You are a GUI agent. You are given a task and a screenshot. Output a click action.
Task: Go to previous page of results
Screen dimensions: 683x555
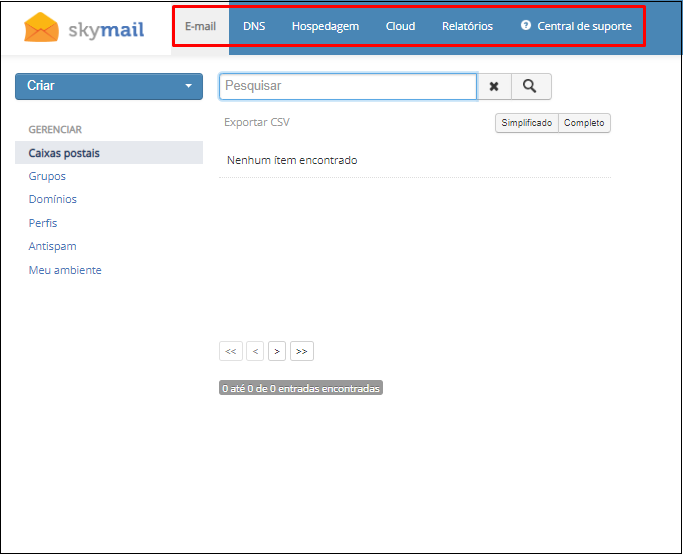[x=255, y=351]
